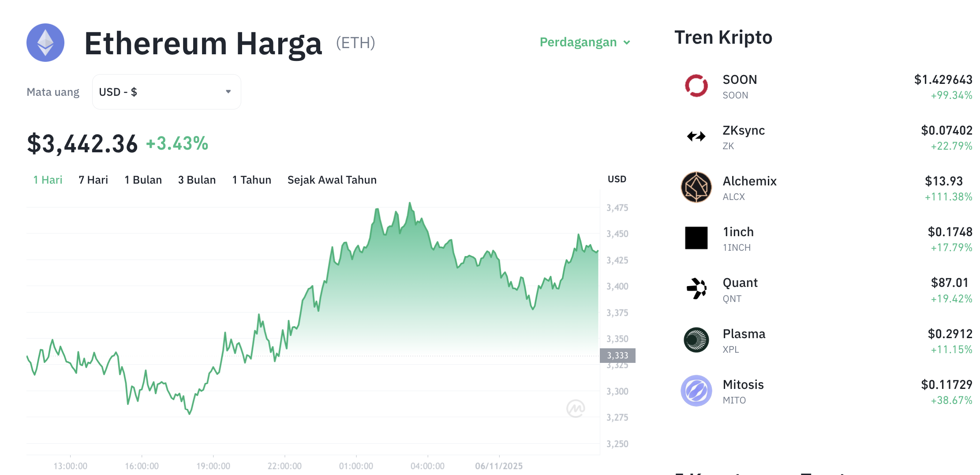Click the Ethereum logo icon
The height and width of the screenshot is (475, 980).
[x=45, y=42]
